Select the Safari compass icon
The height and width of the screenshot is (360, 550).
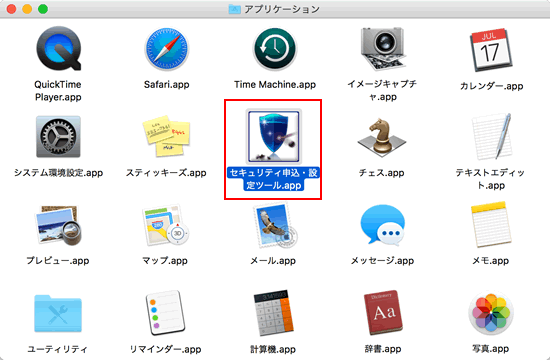coord(167,49)
